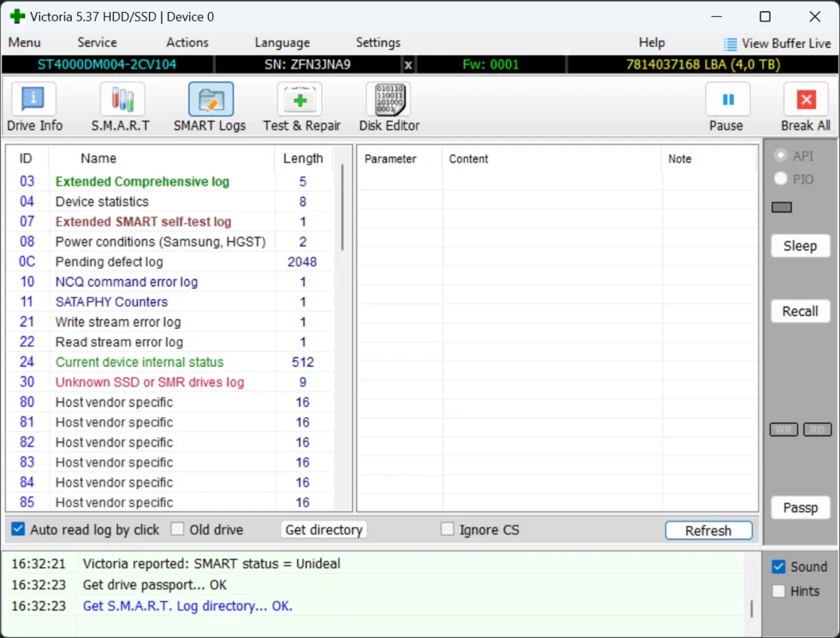
Task: Click the red Break All icon
Action: (x=806, y=100)
